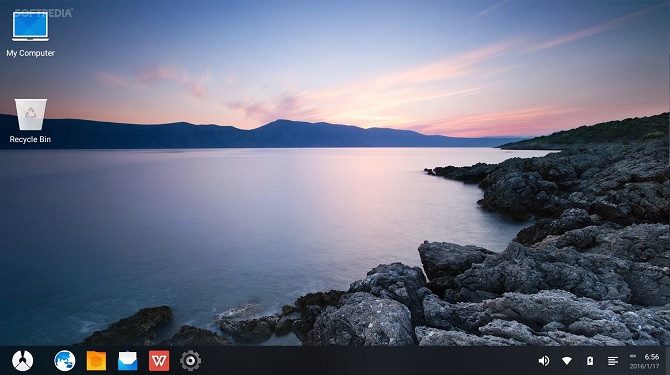Screen dimensions: 670x375
Task: Check the battery status icon
Action: tap(590, 361)
